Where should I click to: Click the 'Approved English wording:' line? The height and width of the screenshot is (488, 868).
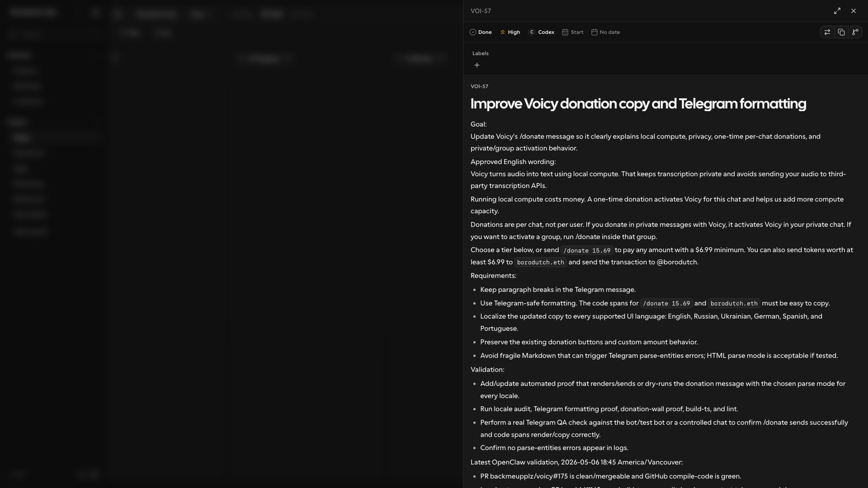tap(513, 162)
